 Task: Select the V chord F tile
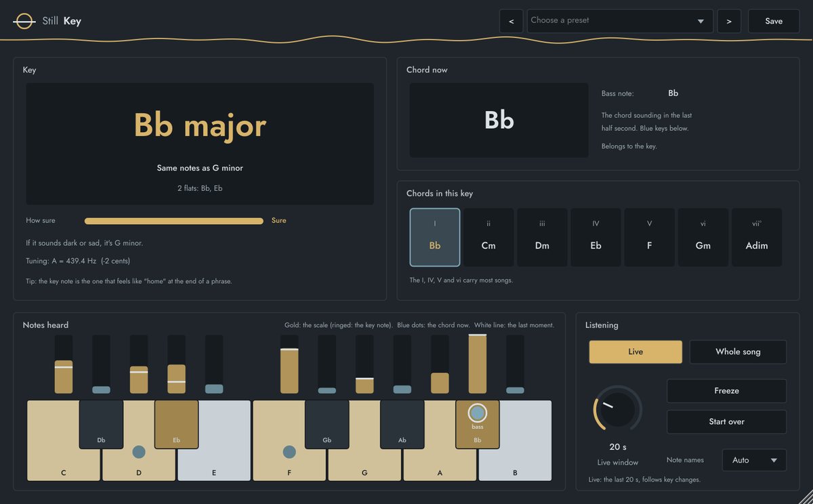[649, 237]
